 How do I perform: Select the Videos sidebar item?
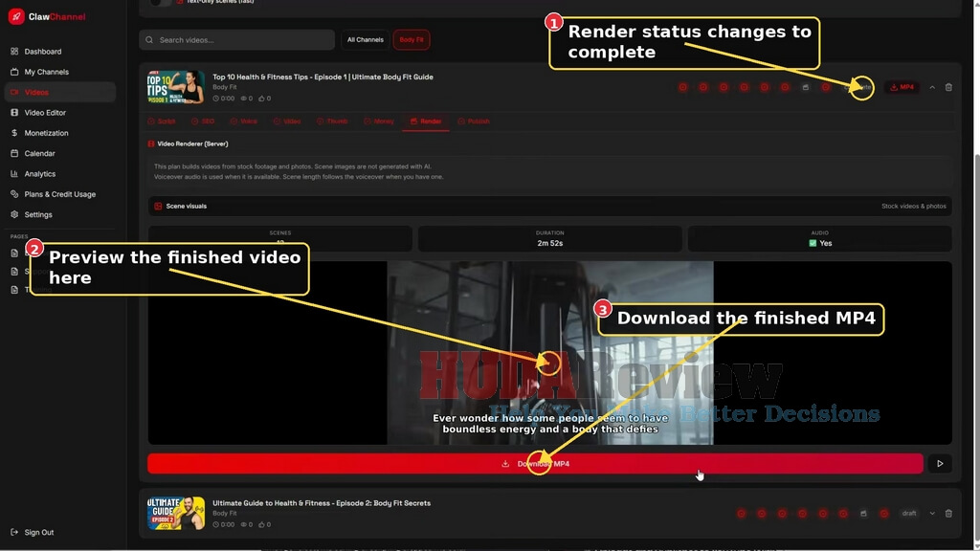[59, 92]
